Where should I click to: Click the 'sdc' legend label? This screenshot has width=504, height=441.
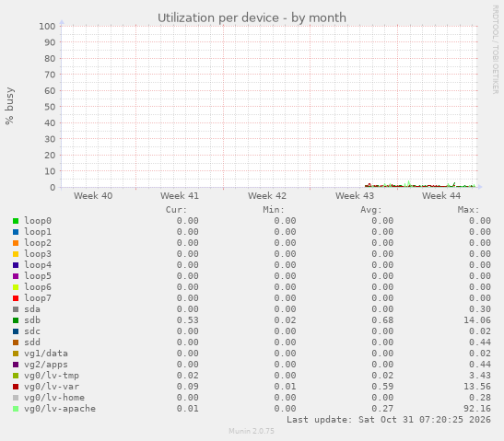(32, 331)
